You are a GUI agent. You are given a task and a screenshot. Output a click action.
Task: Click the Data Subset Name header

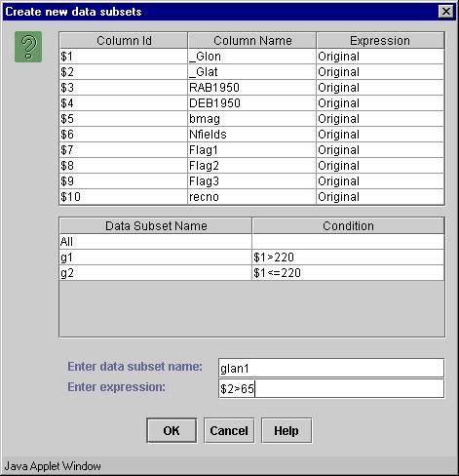coord(156,226)
